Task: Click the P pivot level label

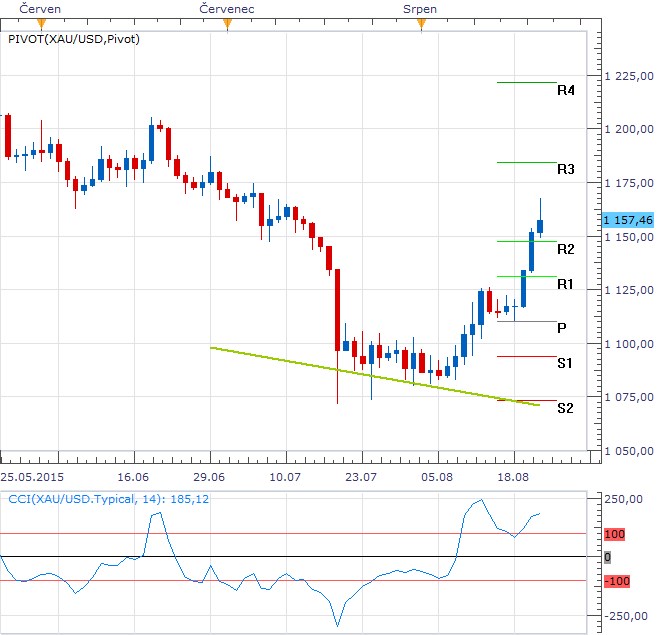Action: [x=561, y=328]
